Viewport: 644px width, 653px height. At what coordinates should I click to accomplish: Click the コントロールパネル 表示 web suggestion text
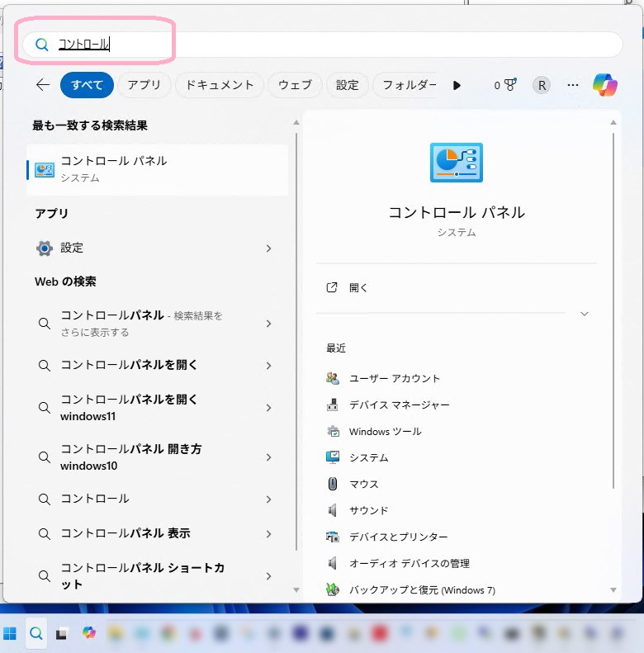[x=125, y=533]
